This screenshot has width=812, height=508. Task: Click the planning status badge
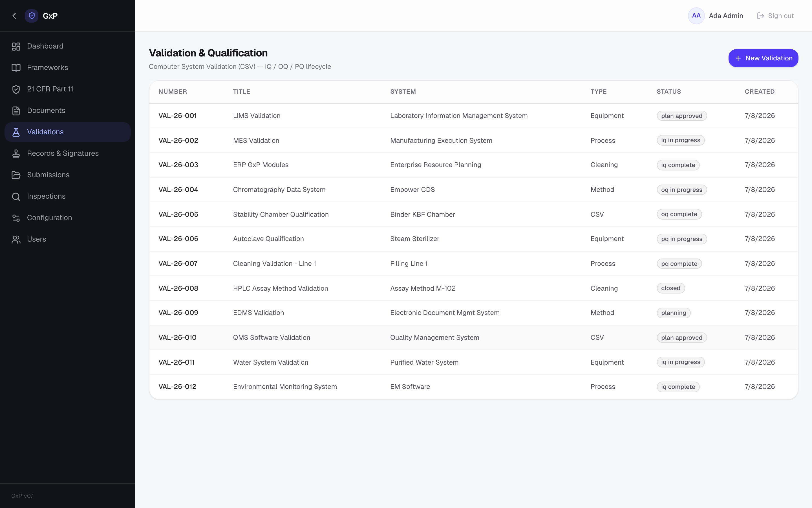click(673, 313)
